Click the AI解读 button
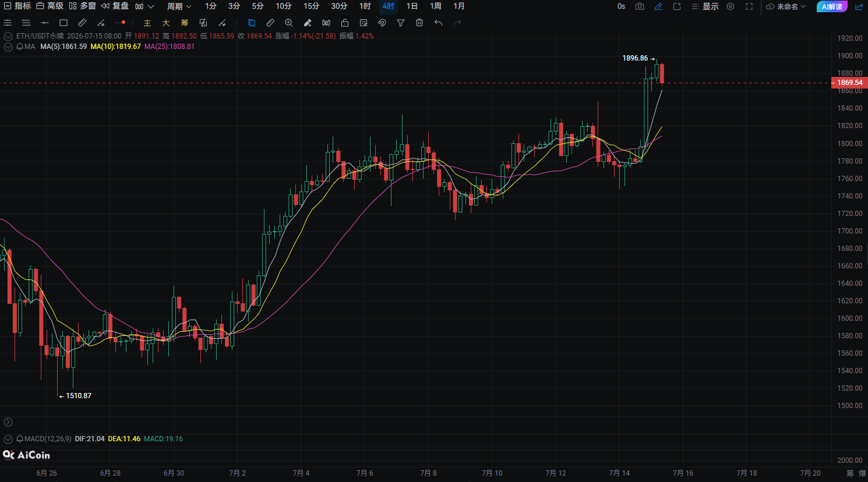Screen dimensions: 868x482 coord(832,6)
